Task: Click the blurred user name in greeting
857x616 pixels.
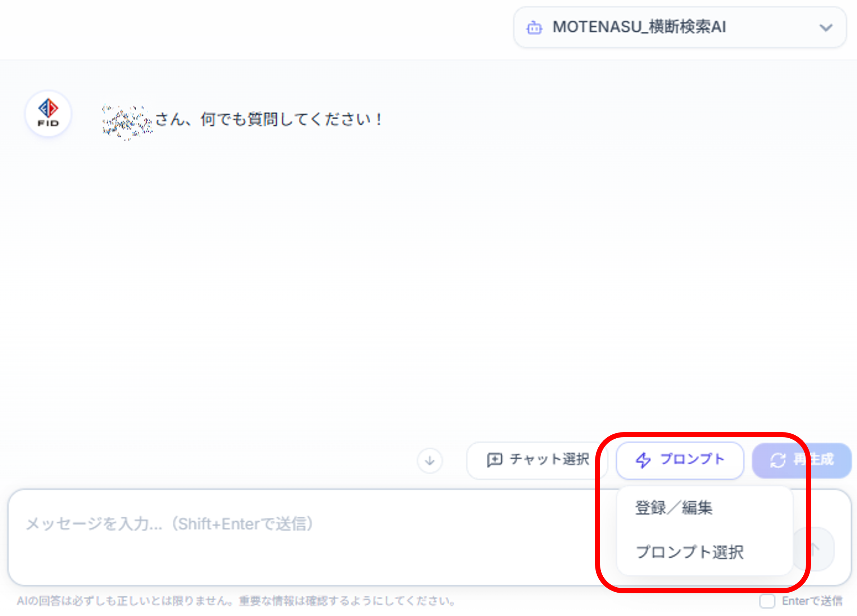Action: (127, 122)
